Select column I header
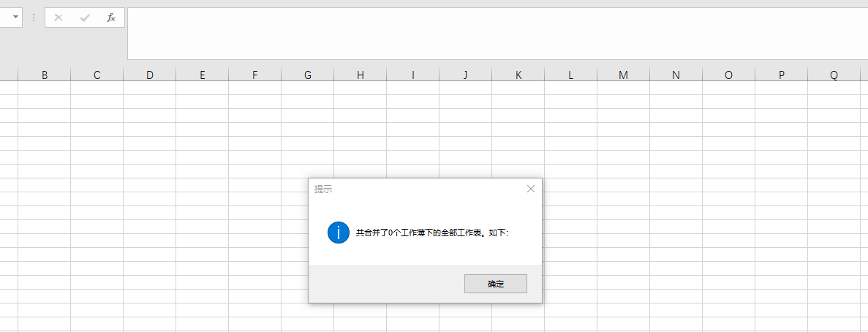 (x=413, y=75)
